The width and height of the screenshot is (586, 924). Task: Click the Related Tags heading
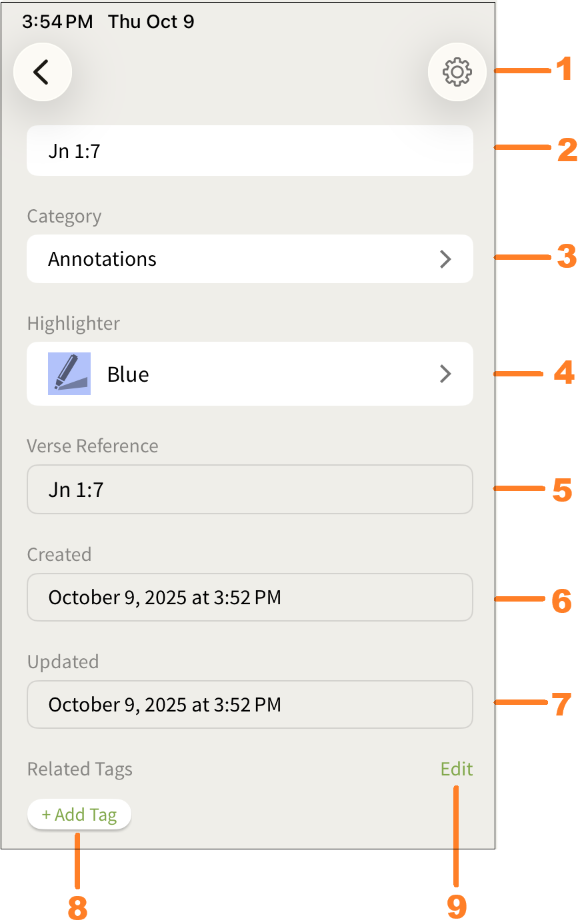[80, 769]
